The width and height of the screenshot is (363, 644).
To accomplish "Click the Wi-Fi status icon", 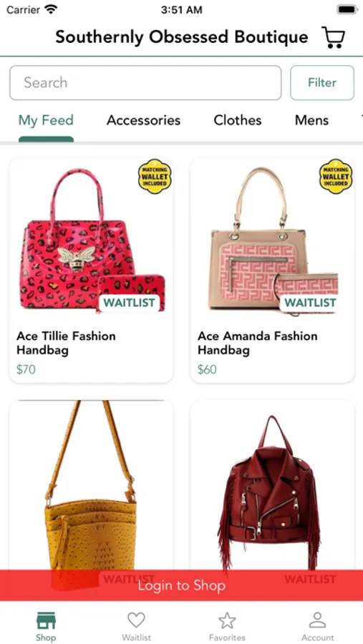I will tap(51, 9).
